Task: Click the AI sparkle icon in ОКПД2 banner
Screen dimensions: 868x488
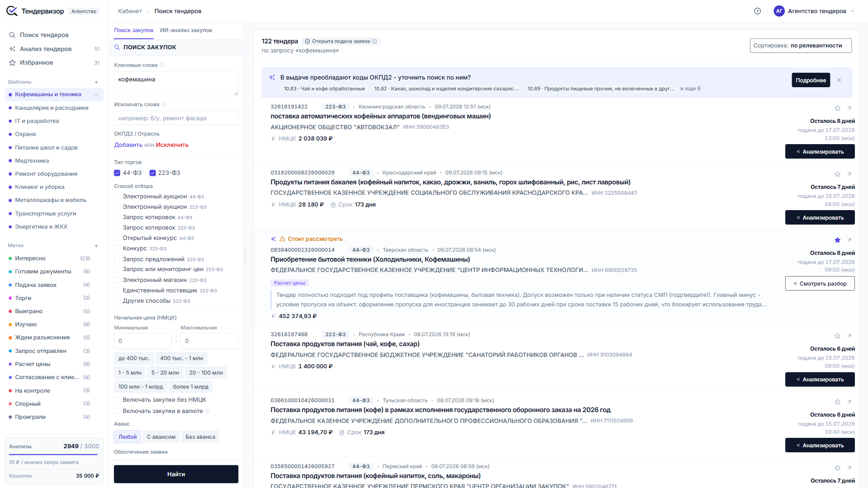Action: tap(272, 77)
